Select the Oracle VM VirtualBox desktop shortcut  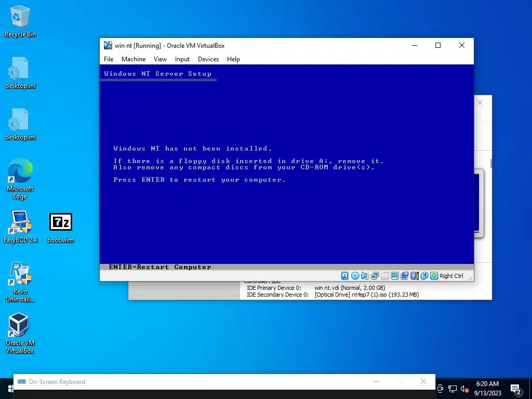[x=19, y=334]
